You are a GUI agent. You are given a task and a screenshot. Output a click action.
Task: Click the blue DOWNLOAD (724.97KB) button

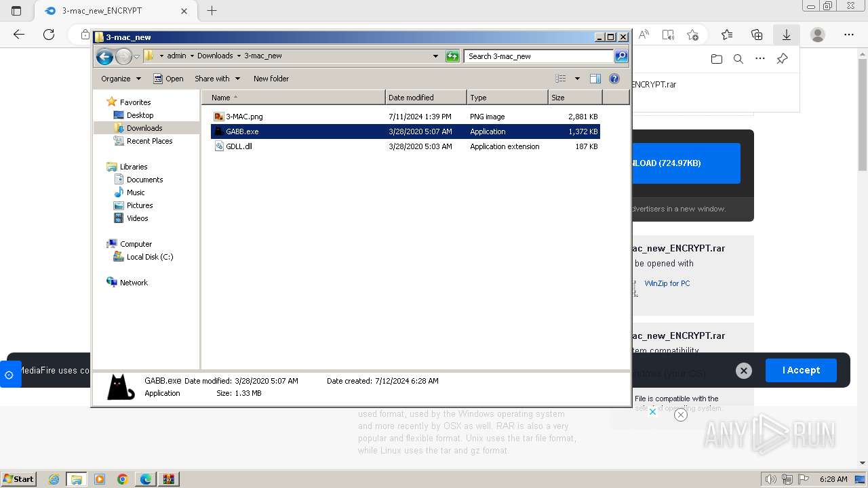[x=686, y=163]
